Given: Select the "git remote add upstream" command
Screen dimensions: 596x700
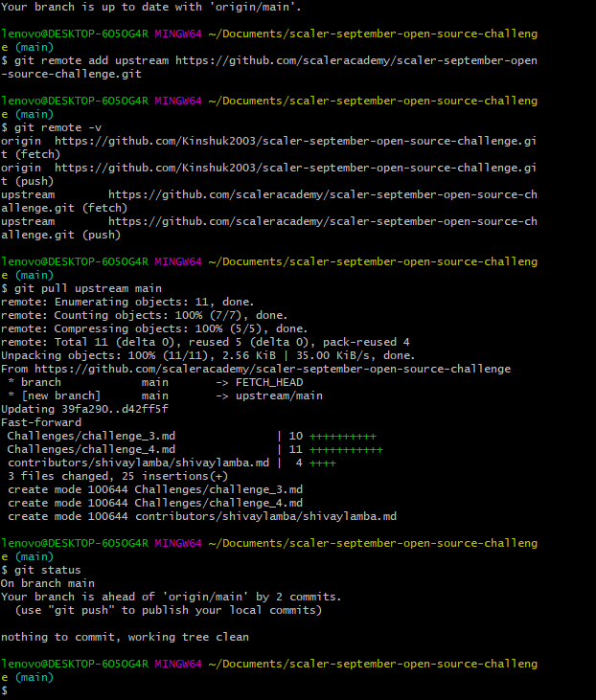Looking at the screenshot, I should pyautogui.click(x=269, y=67).
